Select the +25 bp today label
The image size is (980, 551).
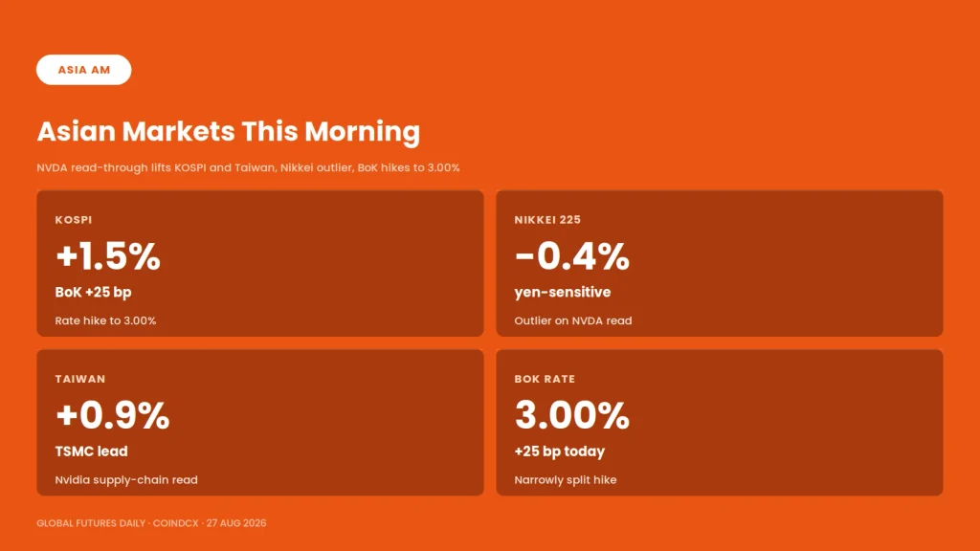tap(559, 452)
